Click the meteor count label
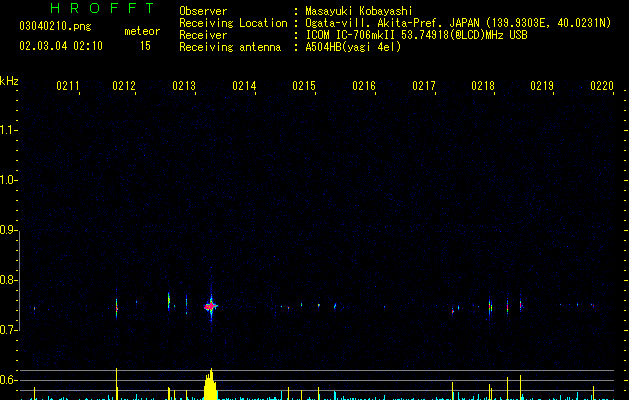Viewport: 629px width, 400px height. point(142,31)
